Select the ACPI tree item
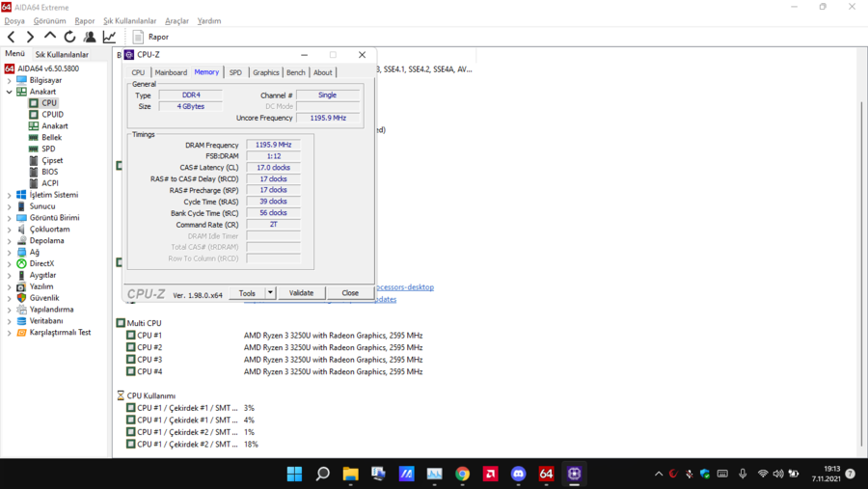This screenshot has width=868, height=489. coord(50,183)
